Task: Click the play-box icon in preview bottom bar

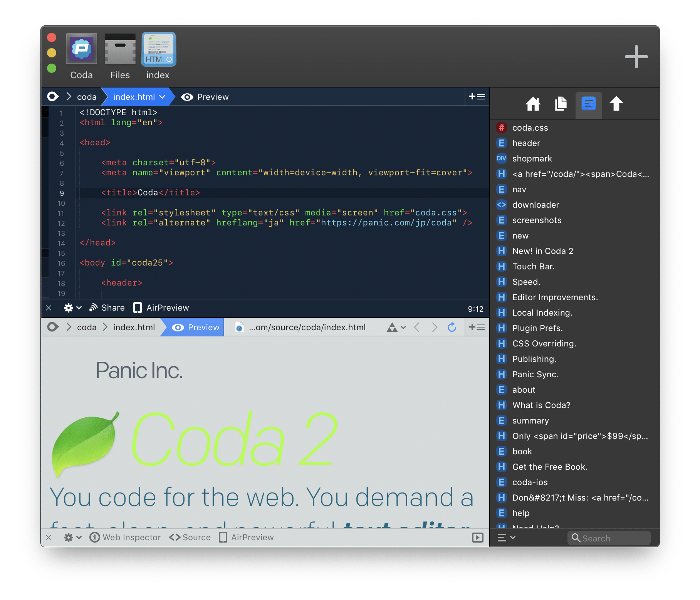Action: tap(478, 538)
